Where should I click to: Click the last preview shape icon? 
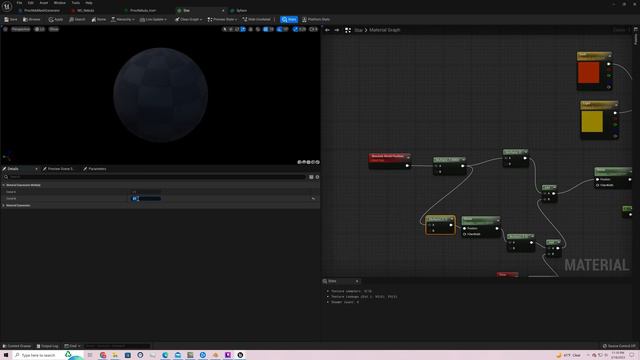pyautogui.click(x=318, y=162)
